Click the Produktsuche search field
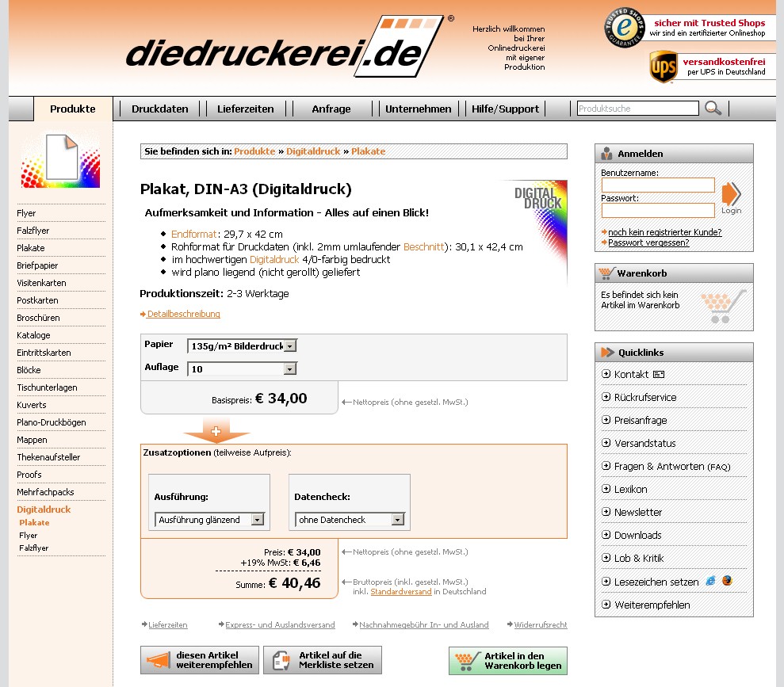The width and height of the screenshot is (784, 687). (x=637, y=109)
